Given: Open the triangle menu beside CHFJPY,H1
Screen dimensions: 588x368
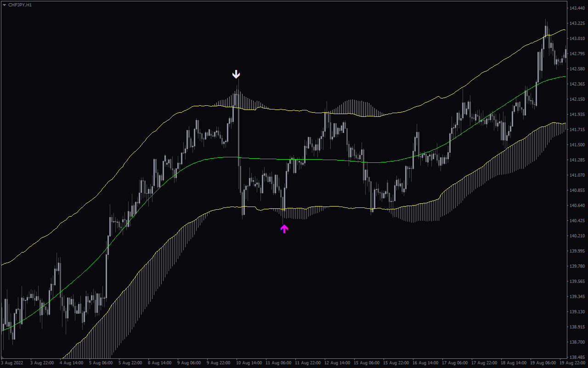Looking at the screenshot, I should (x=4, y=5).
